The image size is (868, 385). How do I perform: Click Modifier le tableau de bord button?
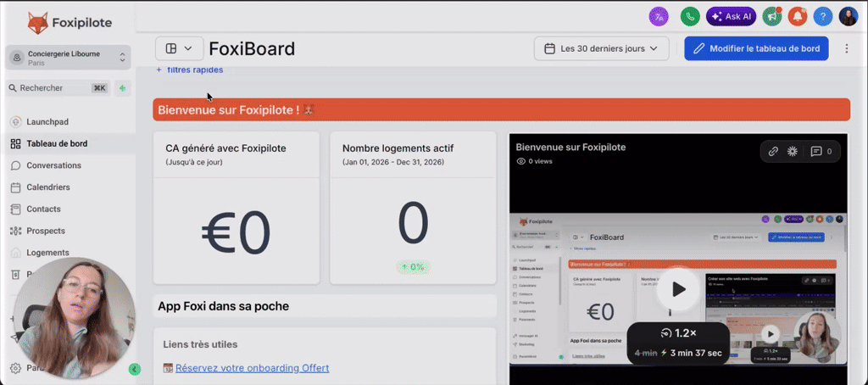click(756, 48)
